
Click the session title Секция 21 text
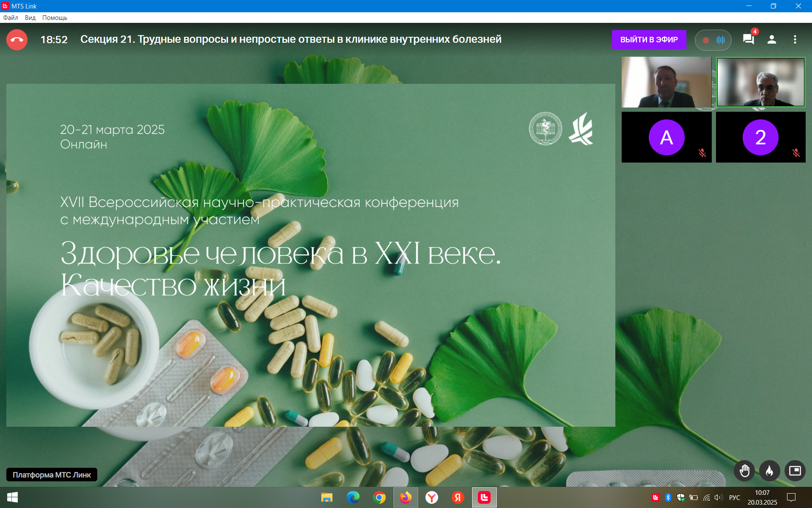pyautogui.click(x=291, y=39)
